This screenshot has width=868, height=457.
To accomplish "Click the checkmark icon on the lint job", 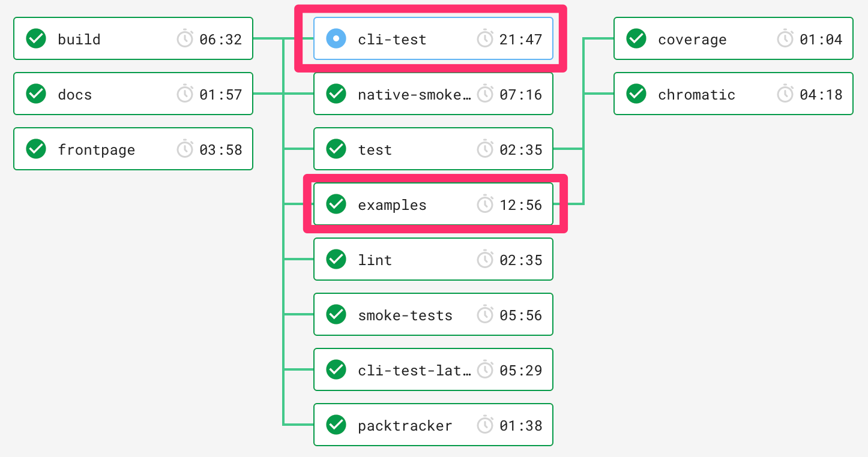I will pos(336,259).
